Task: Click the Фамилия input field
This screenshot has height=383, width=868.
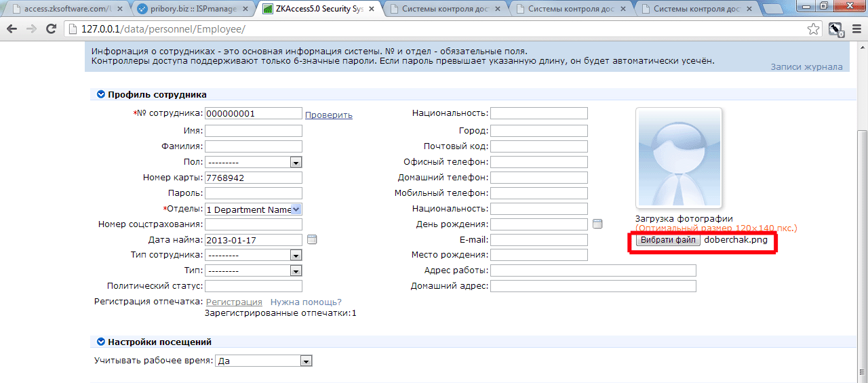Action: 254,146
